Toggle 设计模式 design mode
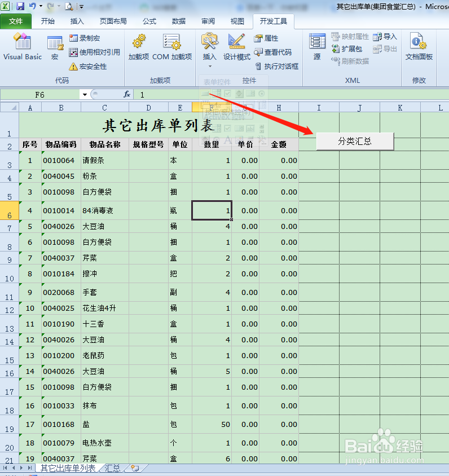Screen dimensions: 449x476 (237, 46)
